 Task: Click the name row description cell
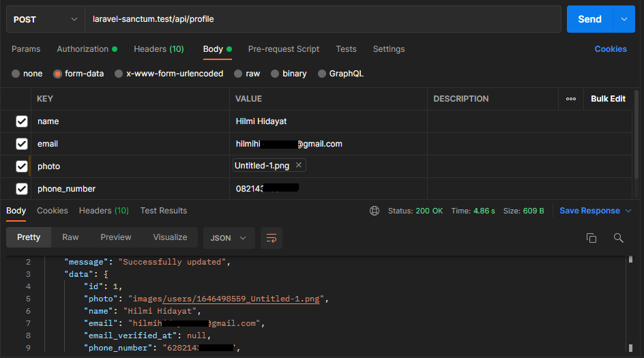[529, 121]
